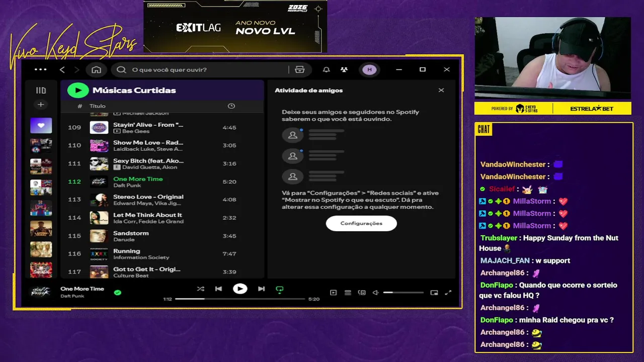Select Sexy Bitch by David Guetta
The height and width of the screenshot is (362, 644).
click(x=162, y=163)
